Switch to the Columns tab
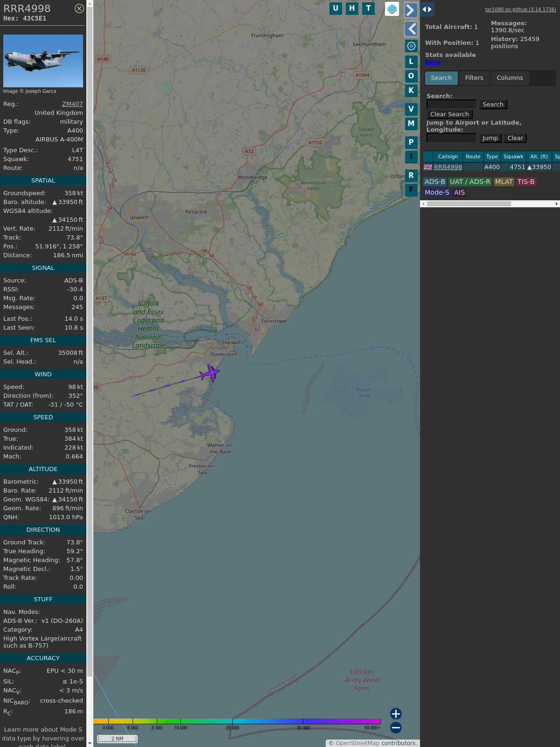 pyautogui.click(x=510, y=78)
